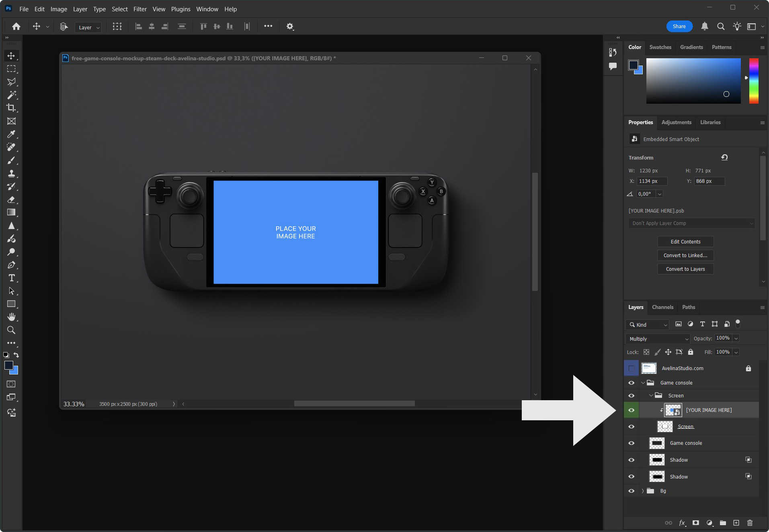Open the Multiply blend mode dropdown
The width and height of the screenshot is (769, 532).
658,339
